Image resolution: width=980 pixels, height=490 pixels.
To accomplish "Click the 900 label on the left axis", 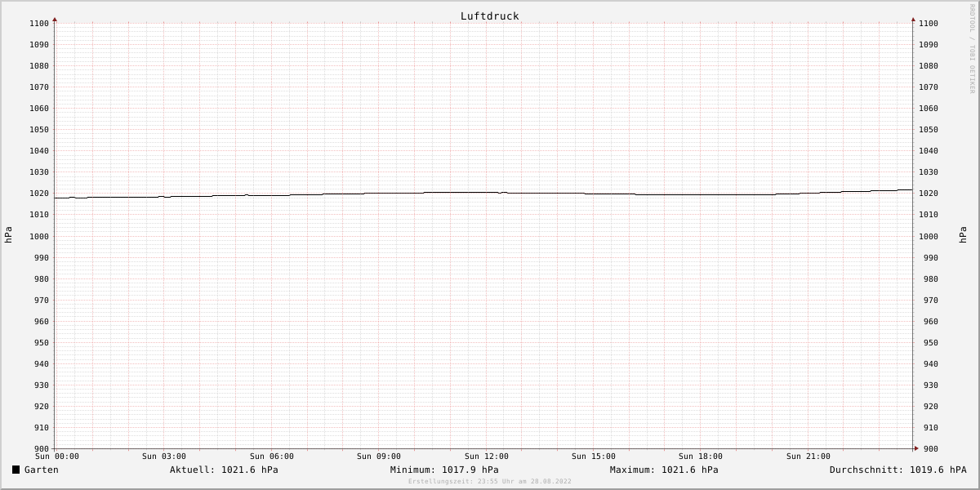I will (x=42, y=449).
